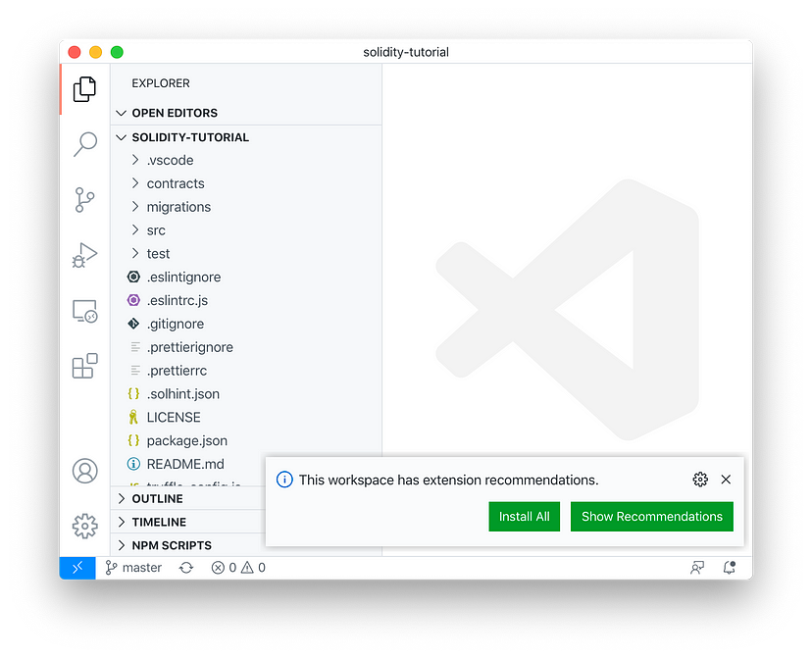Expand the .vscode folder

pos(246,160)
